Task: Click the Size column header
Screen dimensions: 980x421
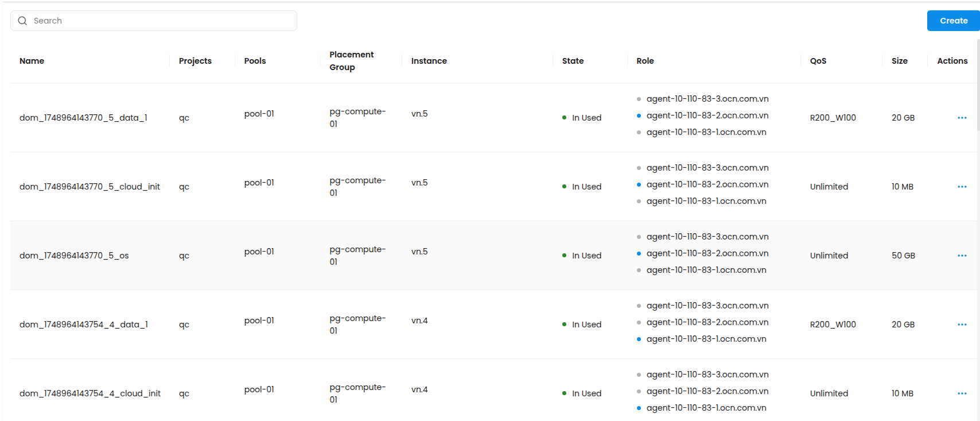Action: [x=899, y=61]
